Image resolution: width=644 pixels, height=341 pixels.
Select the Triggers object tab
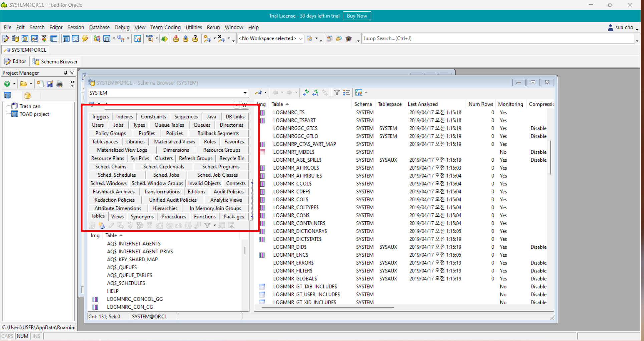click(100, 117)
